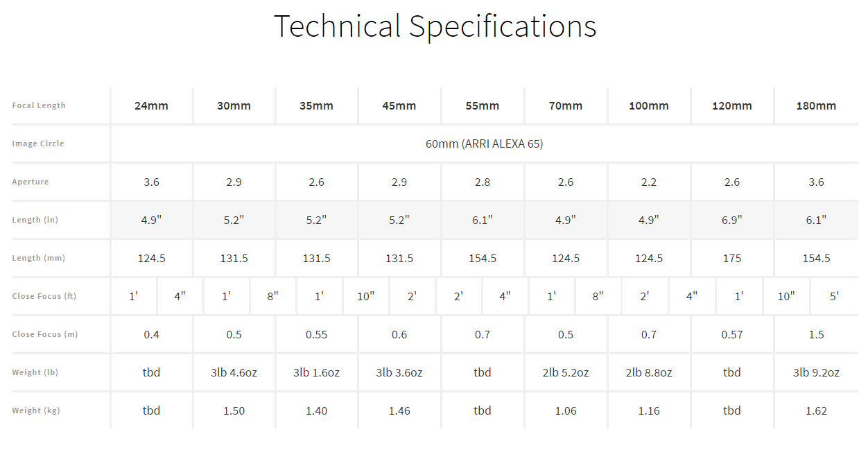This screenshot has width=868, height=450.
Task: Select the 55mm focal length column header
Action: click(x=483, y=106)
